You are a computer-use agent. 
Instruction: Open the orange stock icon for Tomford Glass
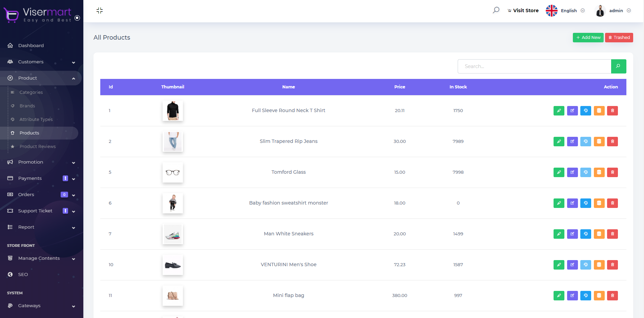[x=599, y=172]
